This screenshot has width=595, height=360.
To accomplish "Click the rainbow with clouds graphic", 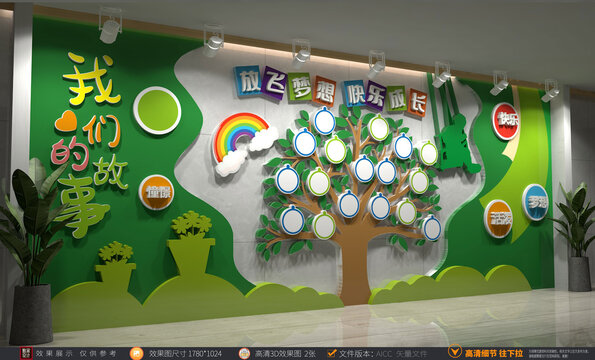I will pos(243,143).
